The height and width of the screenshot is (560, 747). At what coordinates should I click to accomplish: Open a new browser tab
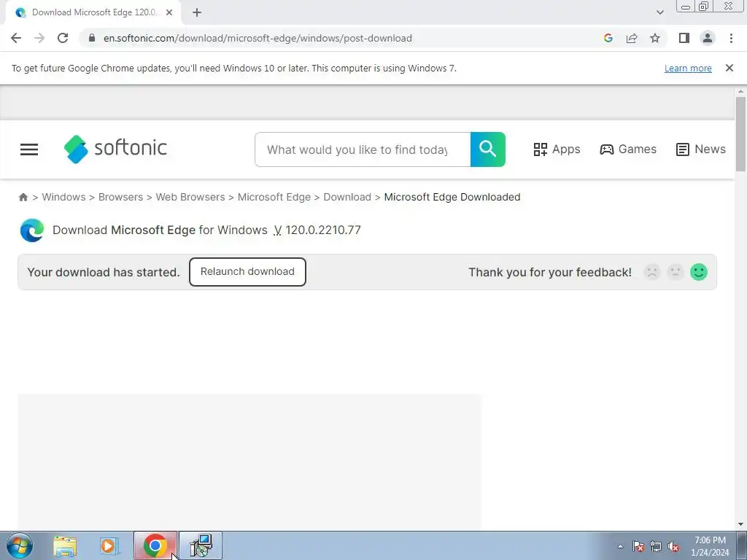click(x=197, y=12)
